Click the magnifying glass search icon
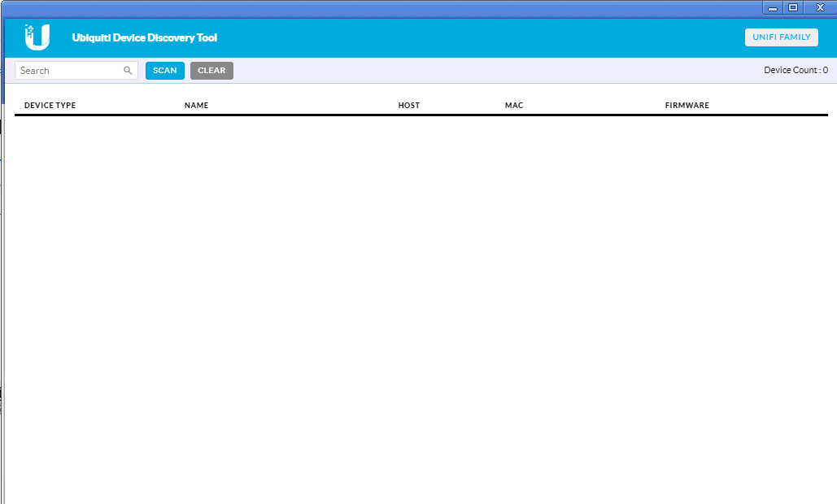 tap(128, 71)
